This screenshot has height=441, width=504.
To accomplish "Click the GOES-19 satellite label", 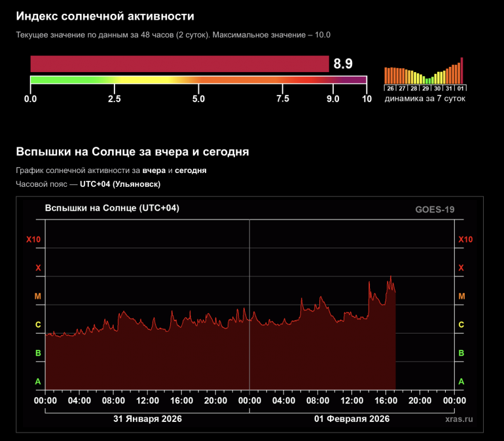I will point(435,210).
